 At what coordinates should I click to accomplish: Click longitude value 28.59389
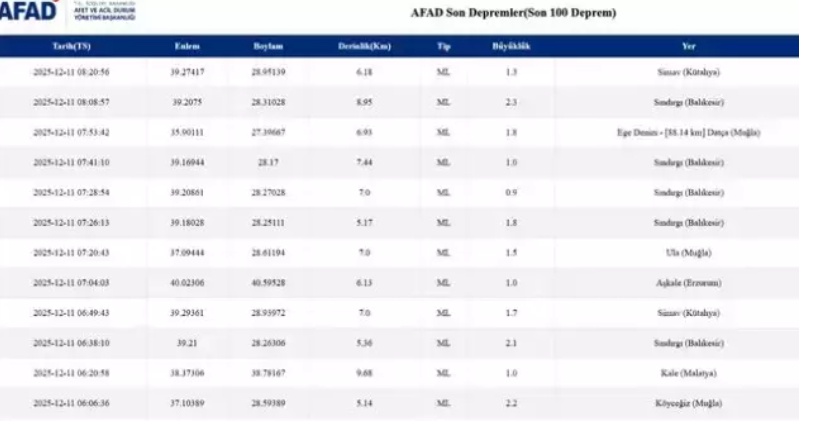269,402
